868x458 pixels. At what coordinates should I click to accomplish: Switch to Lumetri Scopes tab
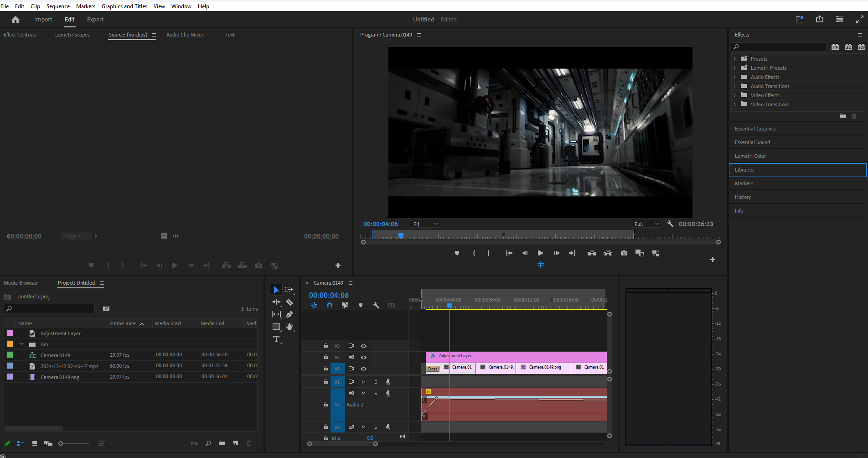(72, 35)
